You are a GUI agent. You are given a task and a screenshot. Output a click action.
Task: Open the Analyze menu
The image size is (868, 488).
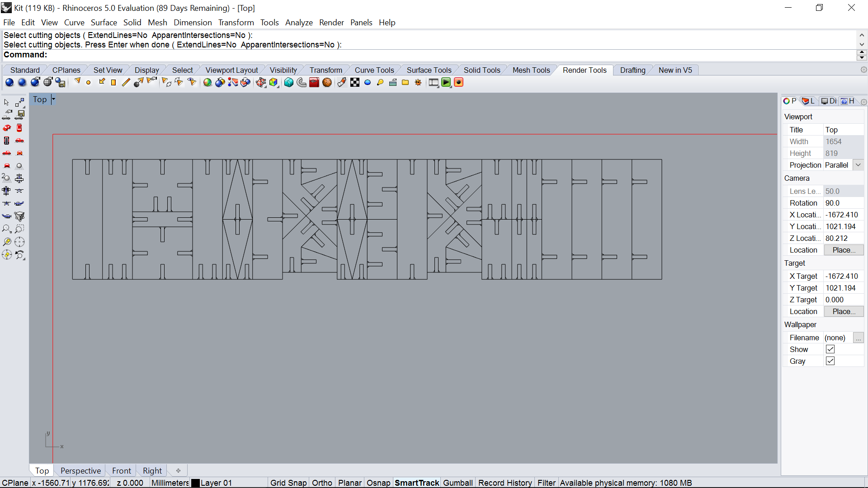point(299,22)
